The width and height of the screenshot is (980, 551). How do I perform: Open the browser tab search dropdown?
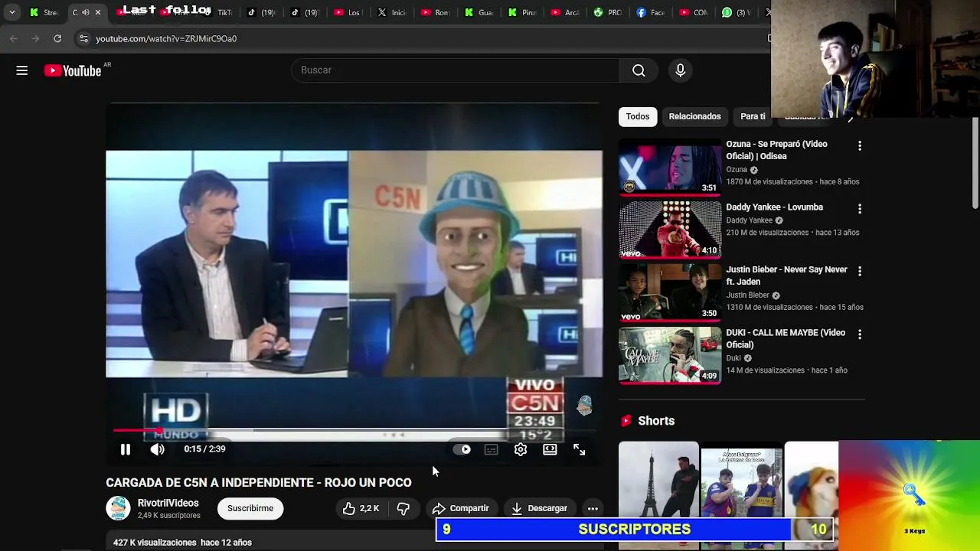(11, 12)
